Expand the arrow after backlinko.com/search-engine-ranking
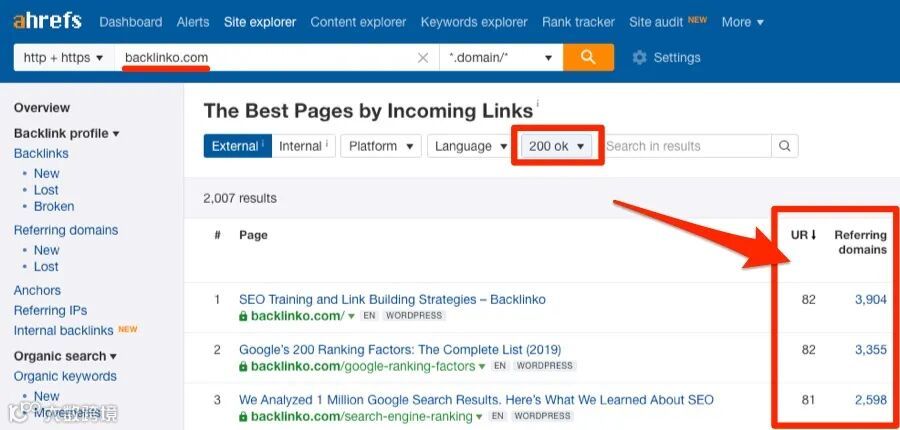The height and width of the screenshot is (430, 900). 478,416
